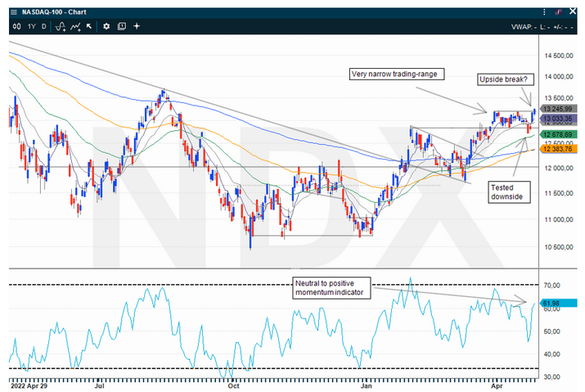The width and height of the screenshot is (585, 392).
Task: Click the 13 245,99 last price label
Action: pyautogui.click(x=559, y=109)
